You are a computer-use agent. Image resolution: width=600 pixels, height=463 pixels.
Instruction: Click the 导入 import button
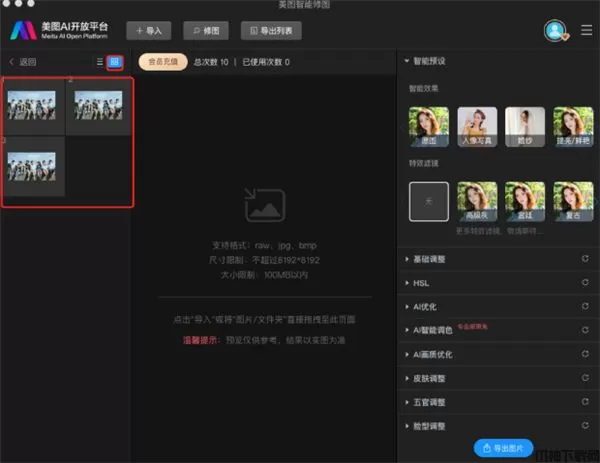point(148,31)
